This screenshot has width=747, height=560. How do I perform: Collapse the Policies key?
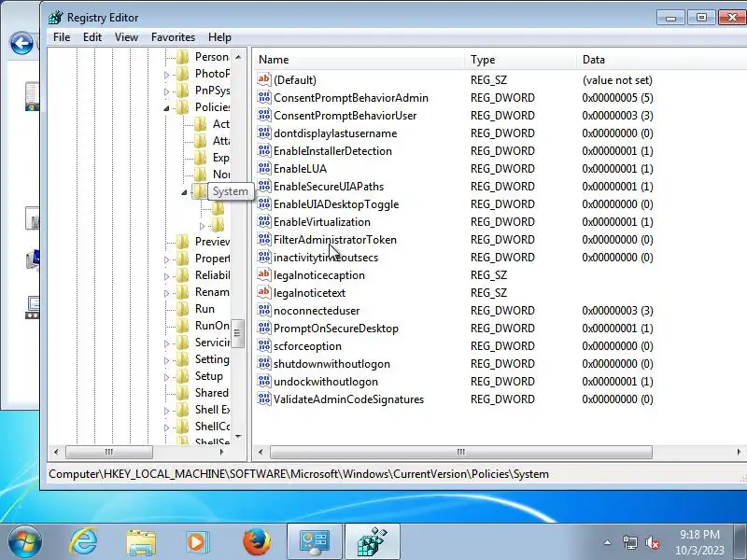tap(166, 108)
